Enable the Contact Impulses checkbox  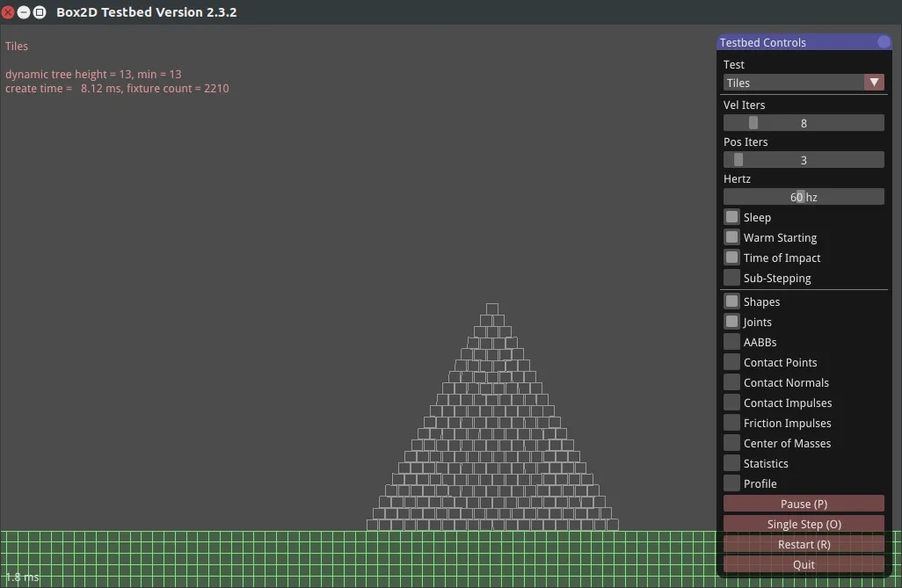(x=731, y=403)
